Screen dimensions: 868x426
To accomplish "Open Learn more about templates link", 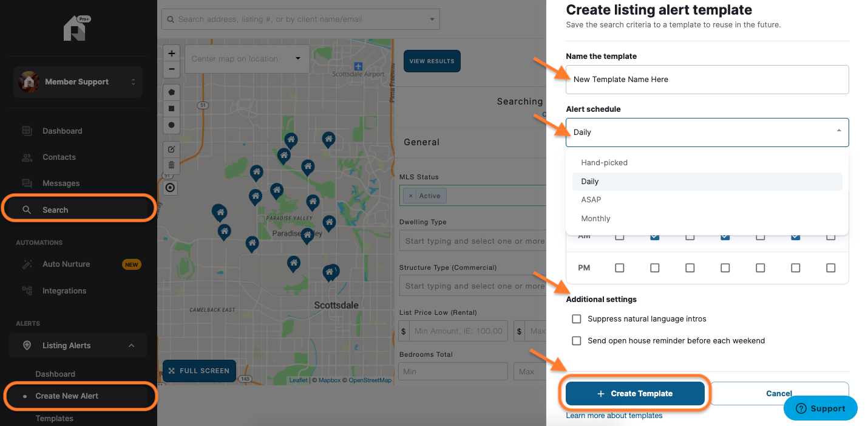I will (x=614, y=416).
